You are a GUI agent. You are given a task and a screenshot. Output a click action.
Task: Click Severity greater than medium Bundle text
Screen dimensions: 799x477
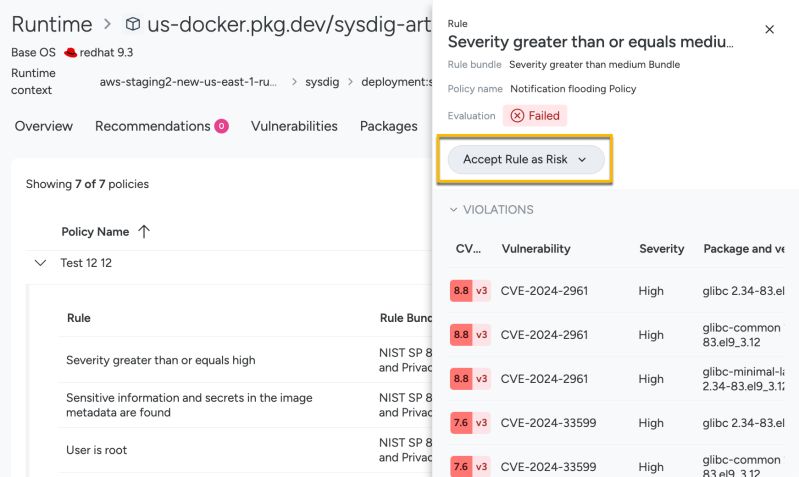594,65
